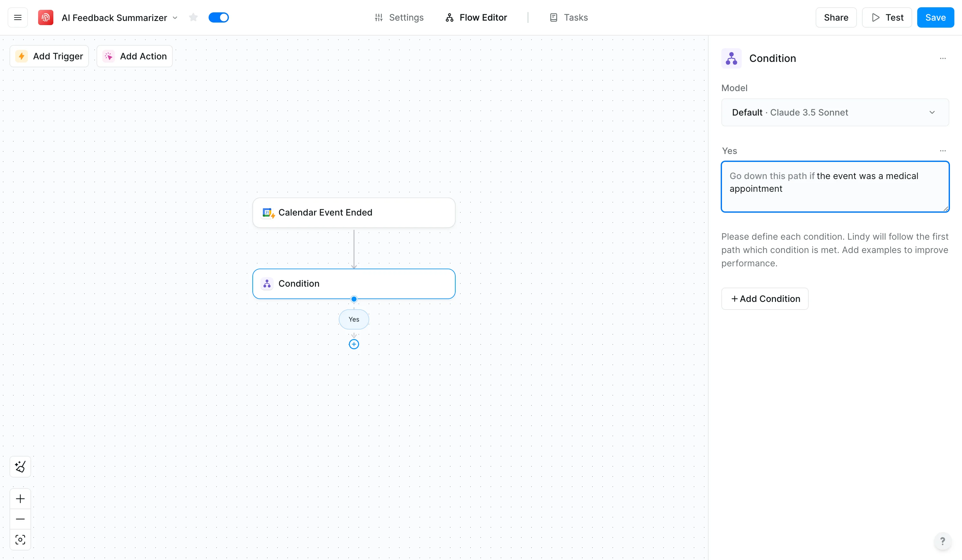
Task: Focus the Yes condition text field
Action: pos(834,186)
